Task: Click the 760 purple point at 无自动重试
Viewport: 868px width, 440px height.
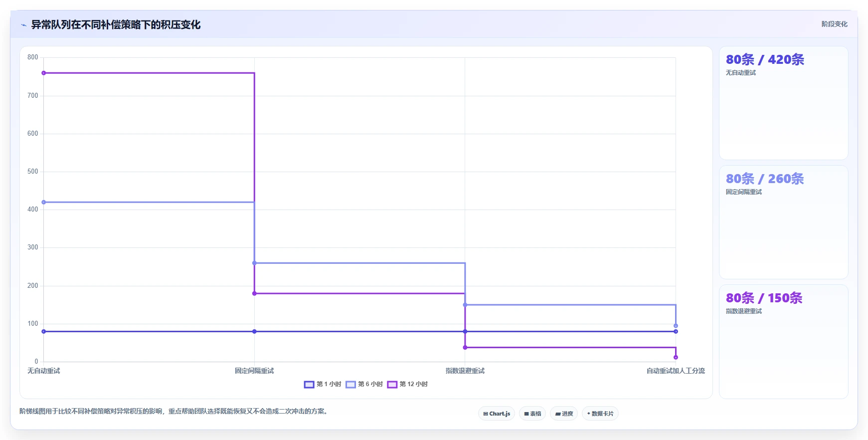Action: (44, 73)
